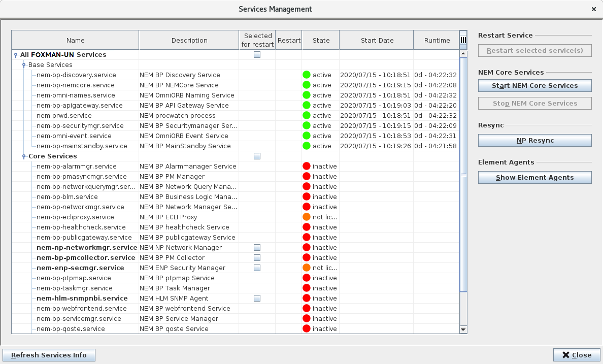This screenshot has width=603, height=364.
Task: Tick Core Services restart checkbox
Action: click(x=257, y=156)
